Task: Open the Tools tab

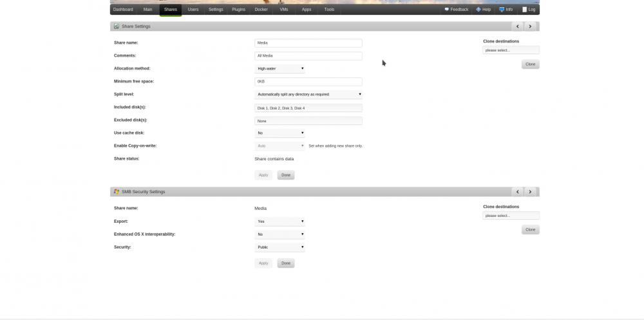Action: [x=329, y=10]
